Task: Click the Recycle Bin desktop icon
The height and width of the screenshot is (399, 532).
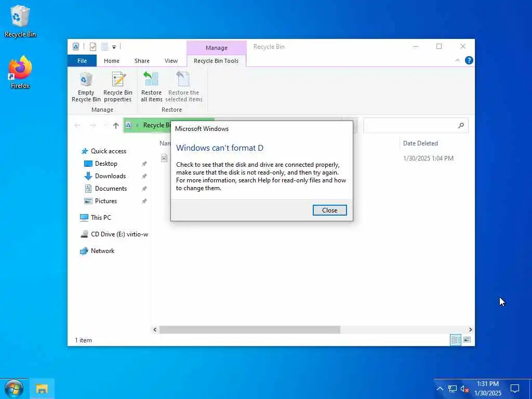Action: 20,21
